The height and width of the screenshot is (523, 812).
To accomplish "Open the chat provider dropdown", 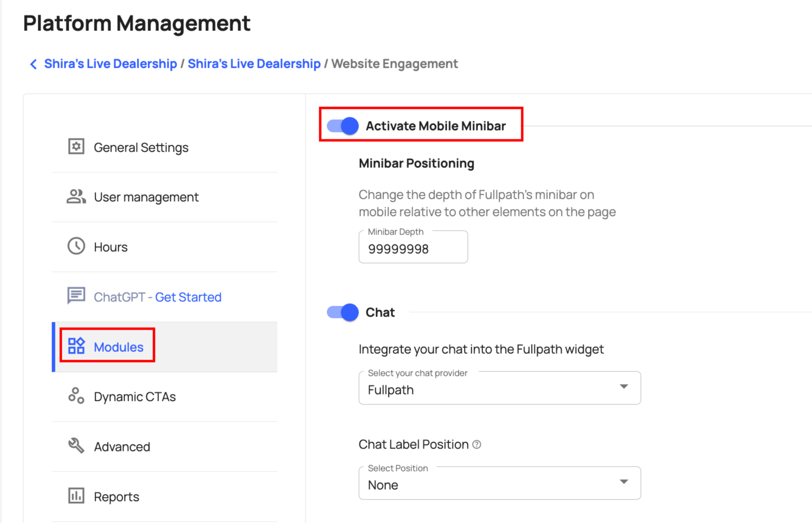I will [499, 388].
